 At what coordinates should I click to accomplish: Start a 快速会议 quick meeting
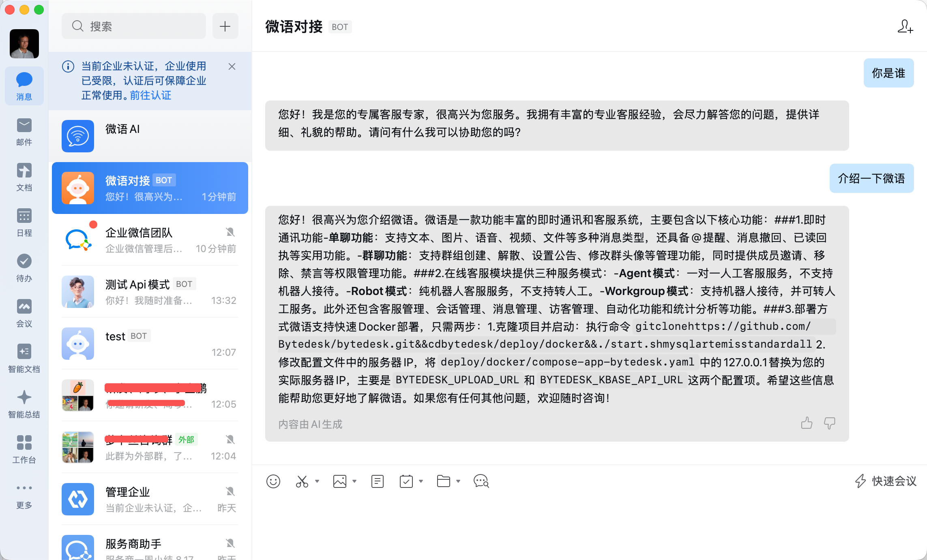[886, 481]
